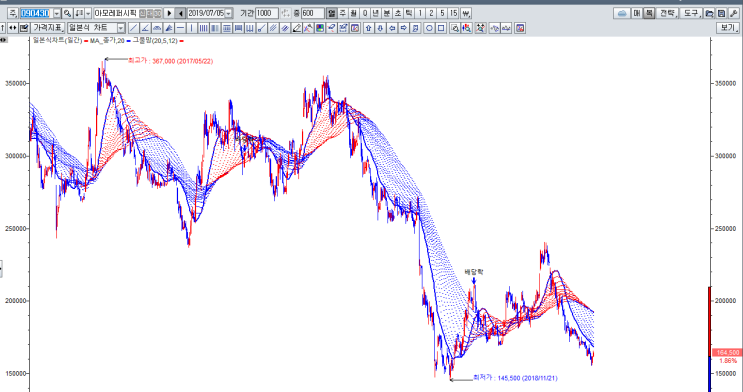Click the edit notepad icon

point(24,28)
